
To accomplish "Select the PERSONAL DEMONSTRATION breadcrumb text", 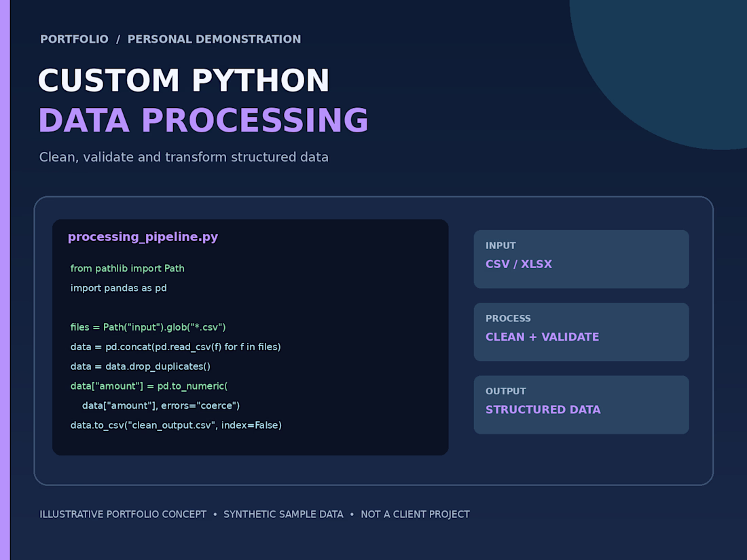I will [x=215, y=39].
